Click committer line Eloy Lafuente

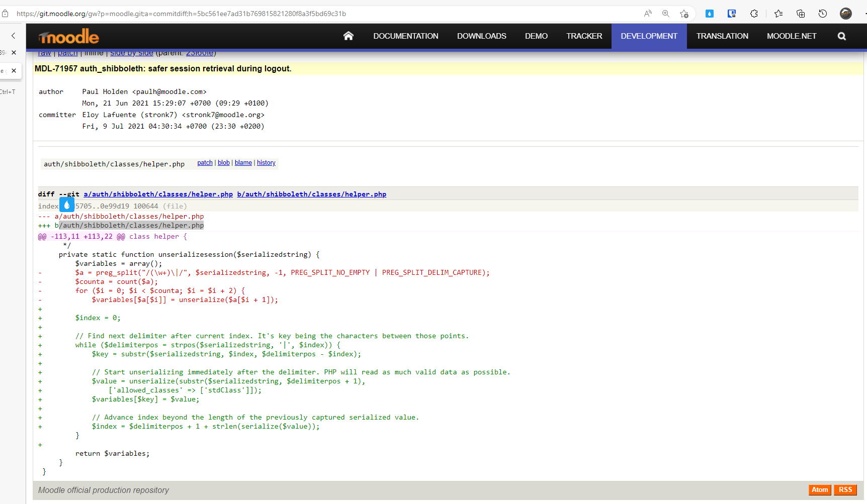[x=174, y=115]
